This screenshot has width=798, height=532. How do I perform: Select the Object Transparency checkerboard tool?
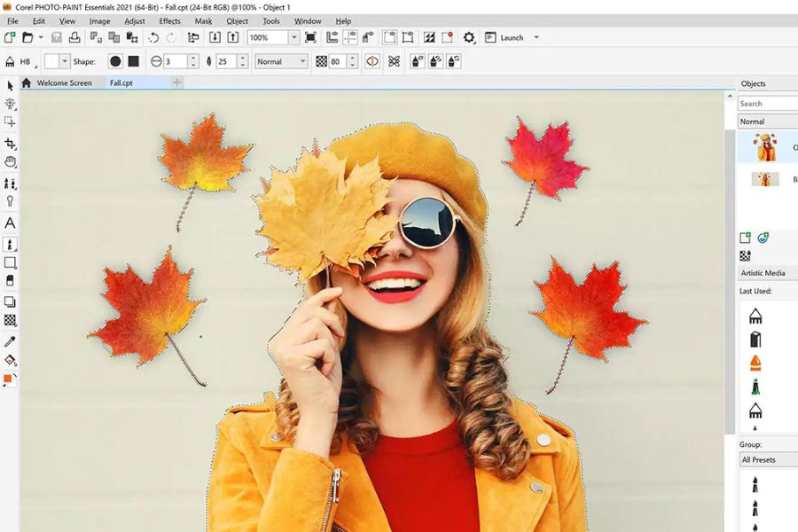point(10,320)
